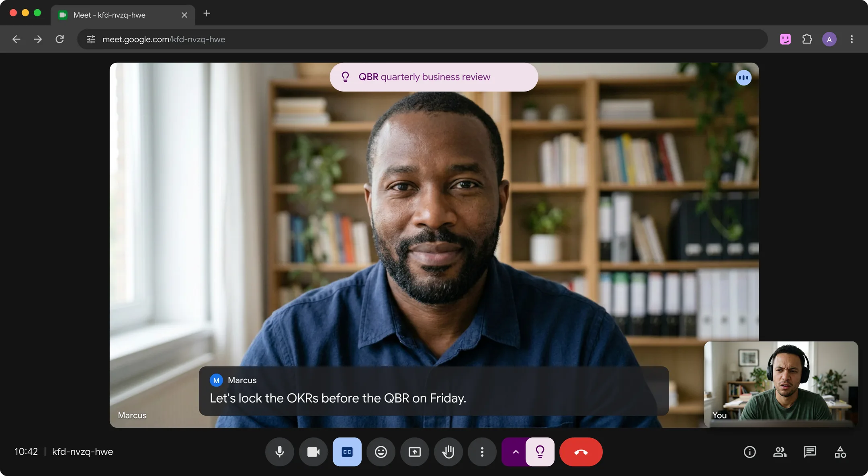
Task: Open the pink smiley extension icon
Action: click(786, 39)
